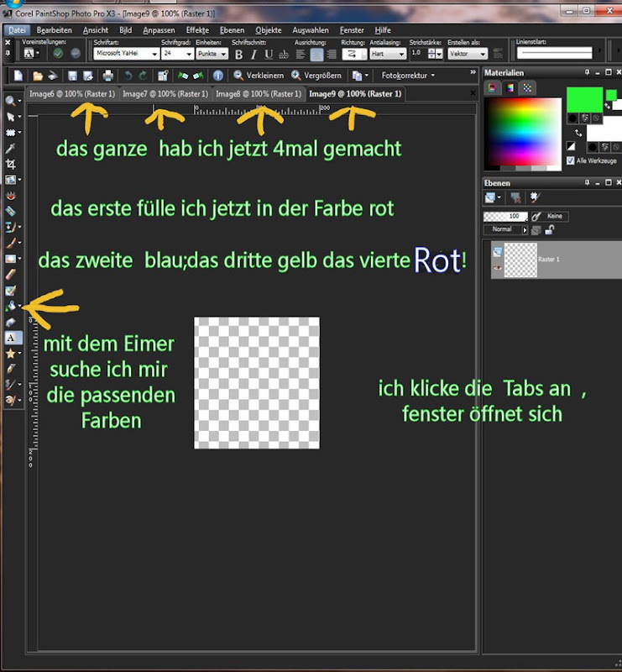The width and height of the screenshot is (622, 672).
Task: Select the Text tool in toolbox
Action: (11, 338)
